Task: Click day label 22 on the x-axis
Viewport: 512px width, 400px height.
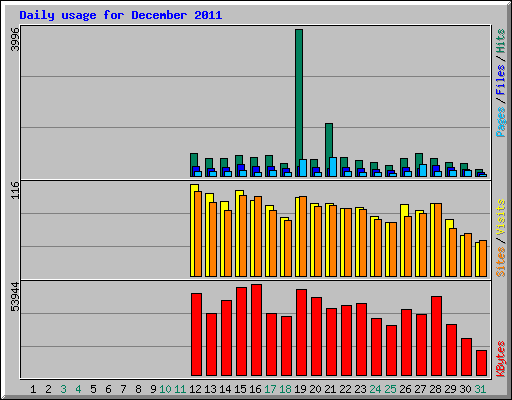Action: click(x=345, y=389)
